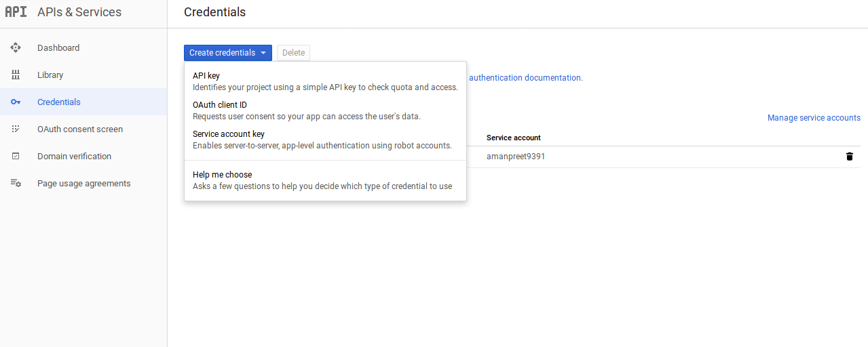Click the API logo icon

point(16,12)
